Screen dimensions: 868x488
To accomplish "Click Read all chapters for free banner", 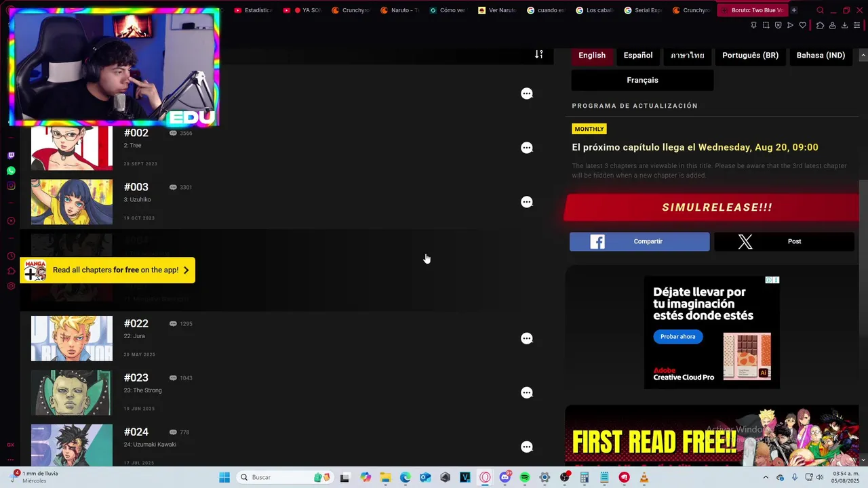I will pyautogui.click(x=108, y=270).
